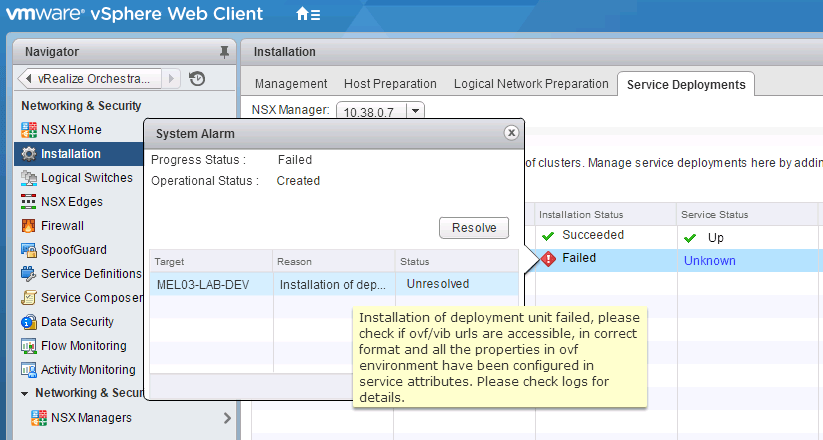The image size is (823, 440).
Task: Click the SpoofGuard icon
Action: click(x=28, y=250)
